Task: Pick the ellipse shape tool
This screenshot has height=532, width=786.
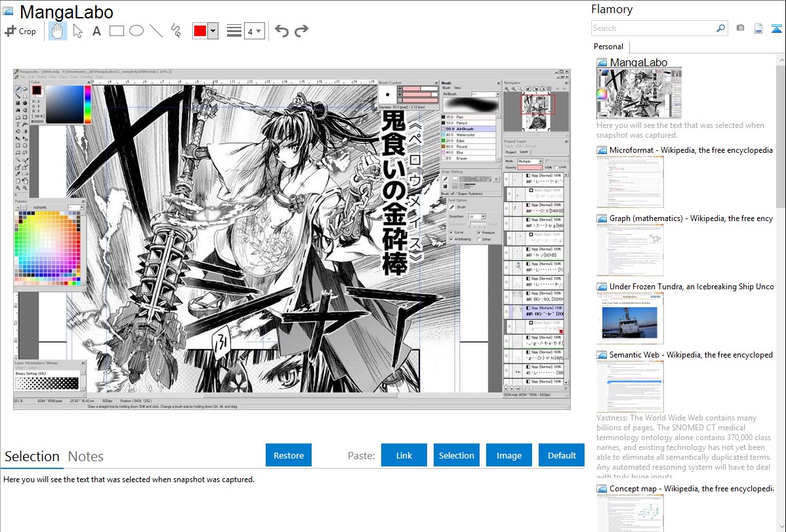Action: 136,31
